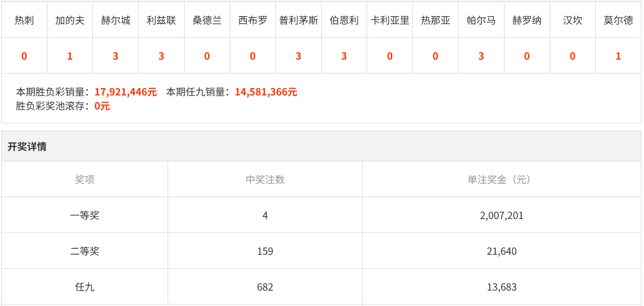
Task: Click the result 3 under 利兹联
Action: 161,56
